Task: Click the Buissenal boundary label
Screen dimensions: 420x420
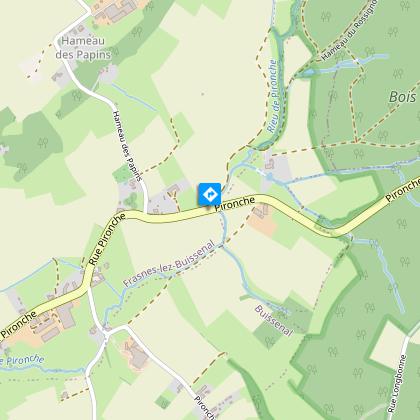Action: point(274,320)
